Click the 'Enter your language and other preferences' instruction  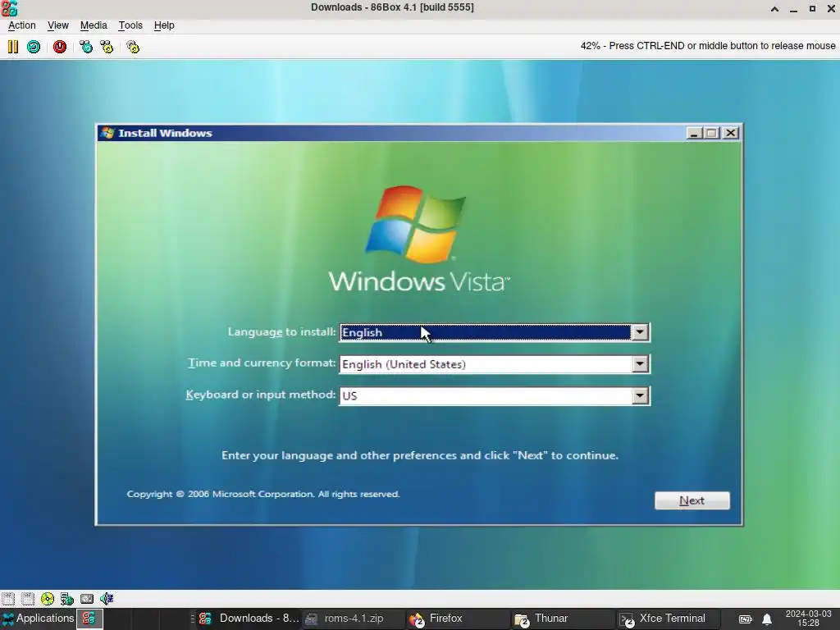[x=420, y=455]
